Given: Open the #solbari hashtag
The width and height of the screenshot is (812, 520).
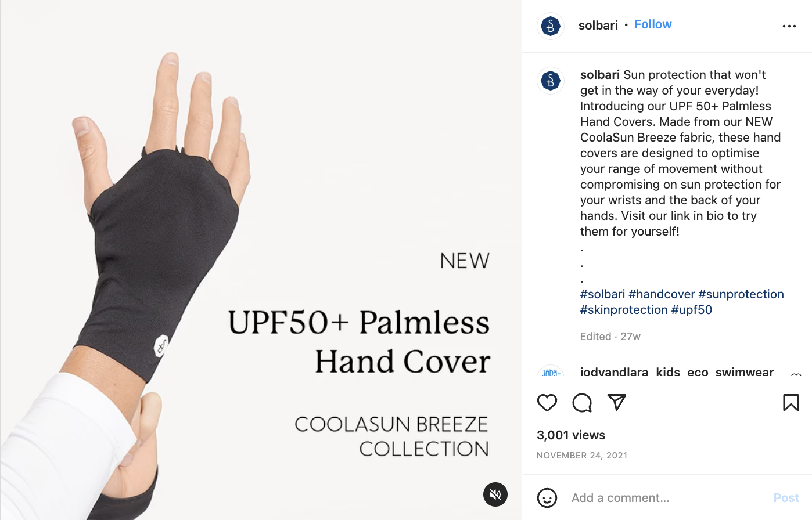Looking at the screenshot, I should 602,294.
